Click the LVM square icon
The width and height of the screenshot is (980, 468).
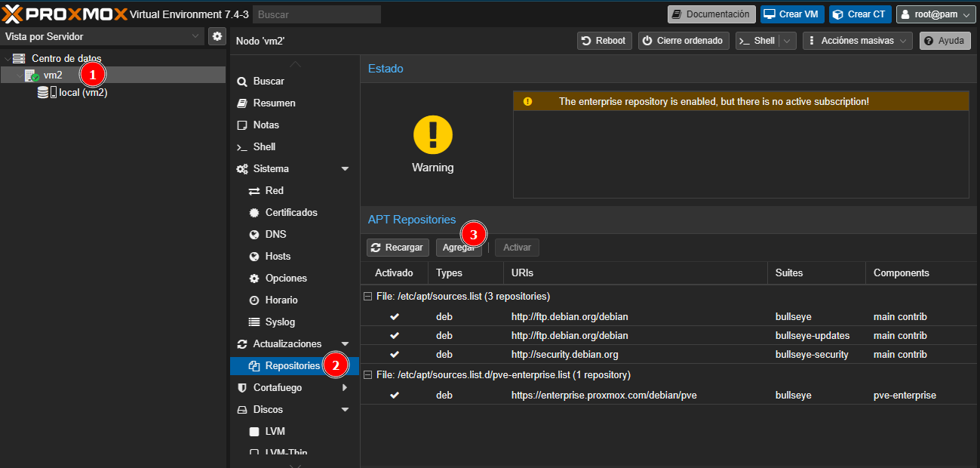pyautogui.click(x=254, y=431)
